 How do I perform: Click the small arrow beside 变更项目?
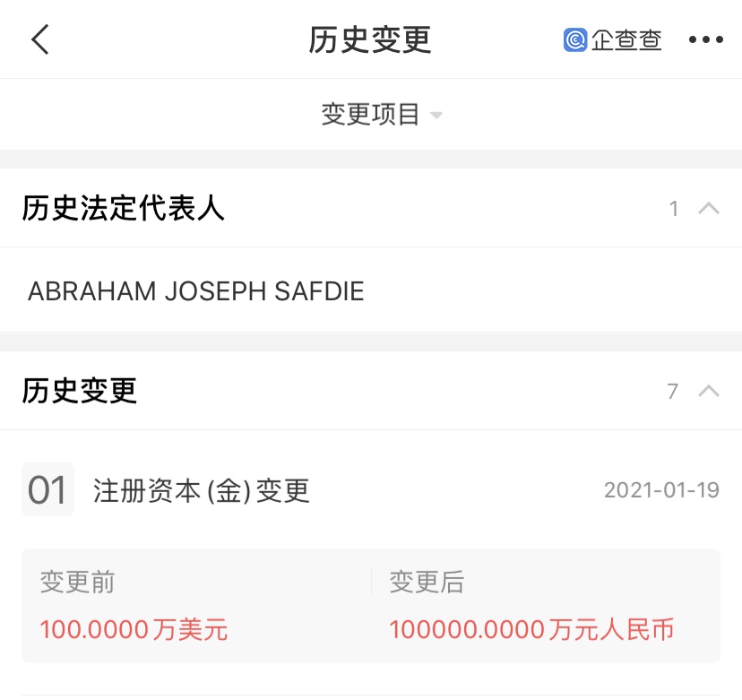point(436,115)
